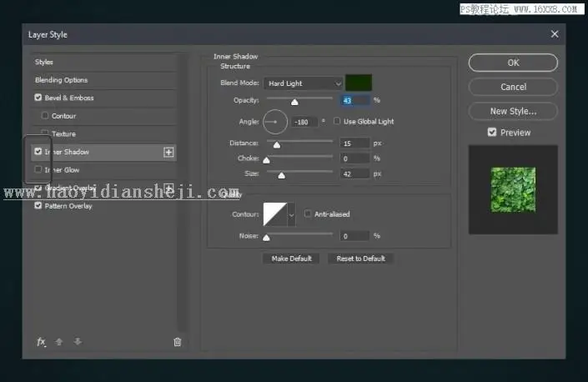The width and height of the screenshot is (588, 382).
Task: Close the Layer Style dialog
Action: pos(555,34)
